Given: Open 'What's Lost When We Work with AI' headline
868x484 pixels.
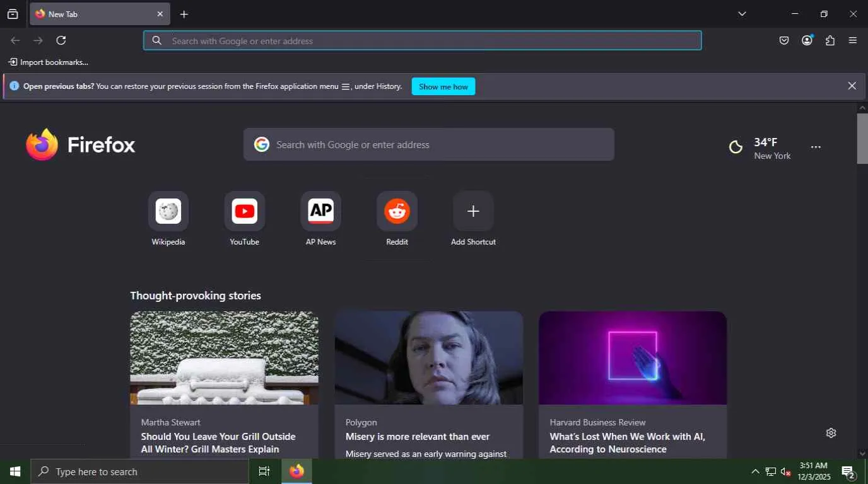Looking at the screenshot, I should 628,443.
